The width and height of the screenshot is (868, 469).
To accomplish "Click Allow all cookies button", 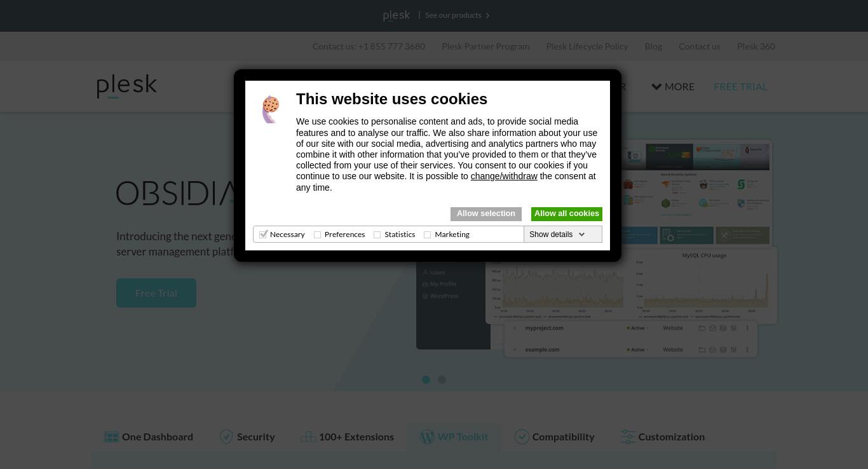I will pyautogui.click(x=567, y=214).
